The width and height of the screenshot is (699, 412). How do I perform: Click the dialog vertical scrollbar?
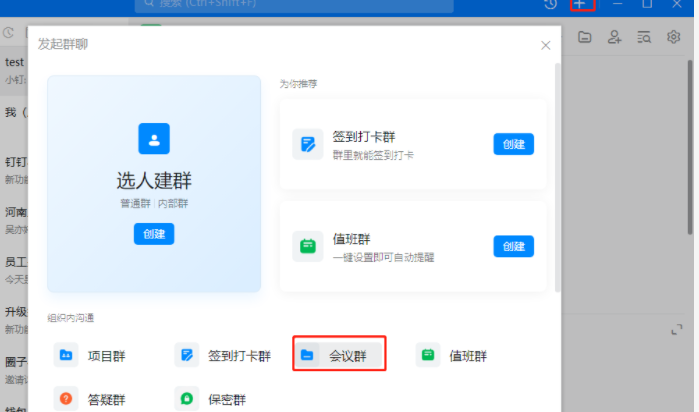point(557,178)
